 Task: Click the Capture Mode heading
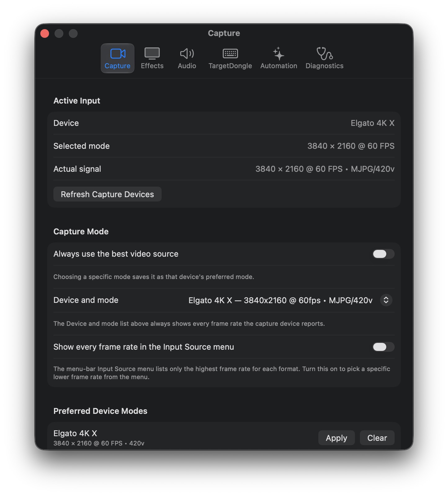point(81,232)
